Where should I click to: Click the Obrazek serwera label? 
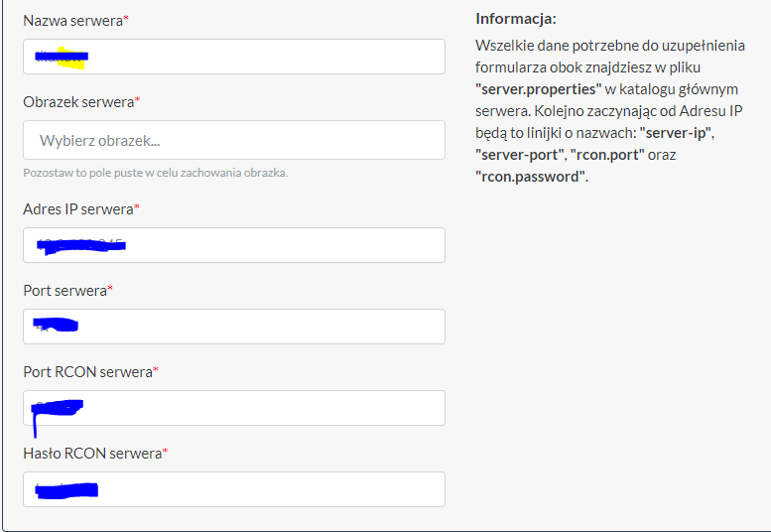[78, 102]
